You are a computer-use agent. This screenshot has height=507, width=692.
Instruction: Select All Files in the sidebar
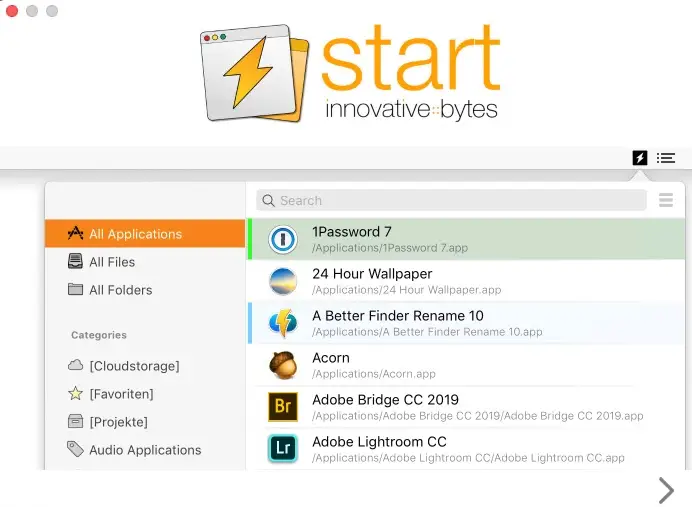click(111, 262)
